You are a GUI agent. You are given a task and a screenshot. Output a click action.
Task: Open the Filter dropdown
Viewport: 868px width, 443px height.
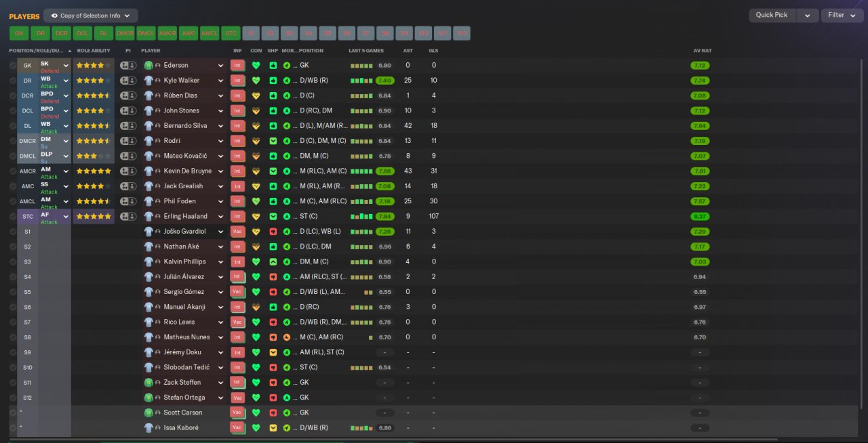coord(842,16)
